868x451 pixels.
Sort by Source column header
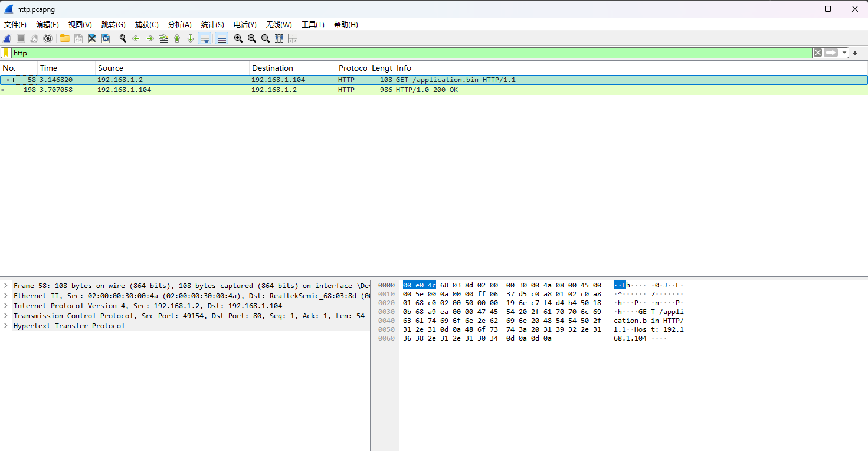pyautogui.click(x=172, y=68)
